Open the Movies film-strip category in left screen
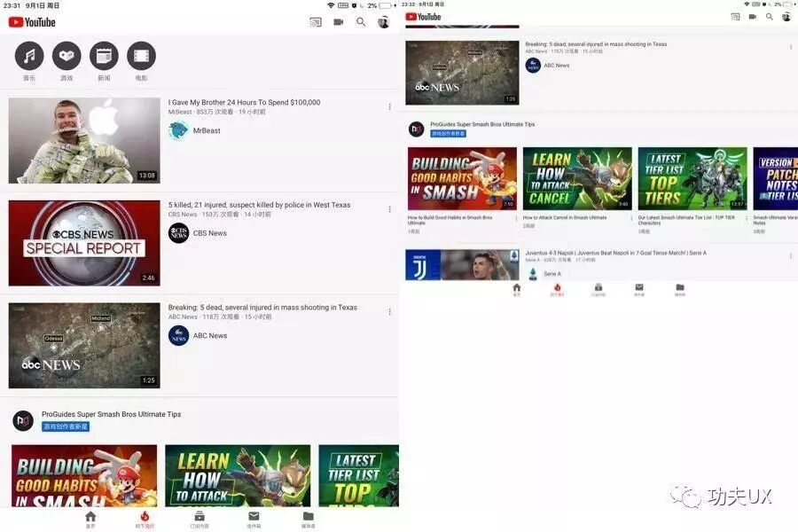Viewport: 798px width, 532px height. click(142, 56)
